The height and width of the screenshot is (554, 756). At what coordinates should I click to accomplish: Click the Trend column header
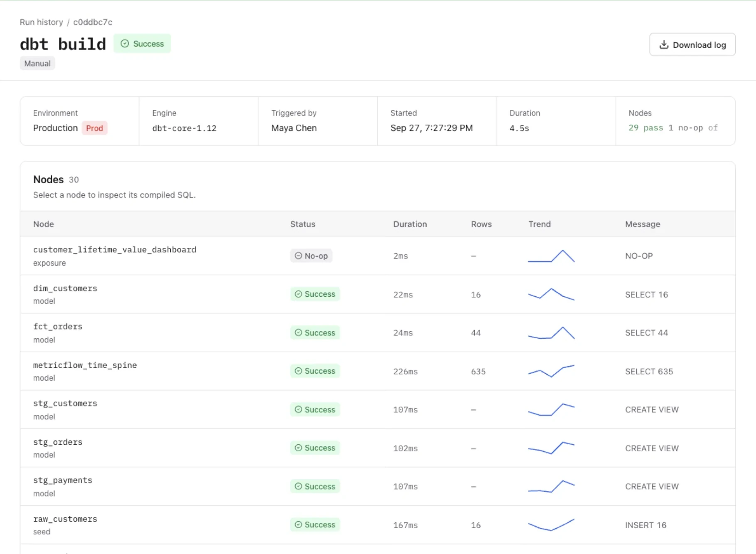(540, 224)
